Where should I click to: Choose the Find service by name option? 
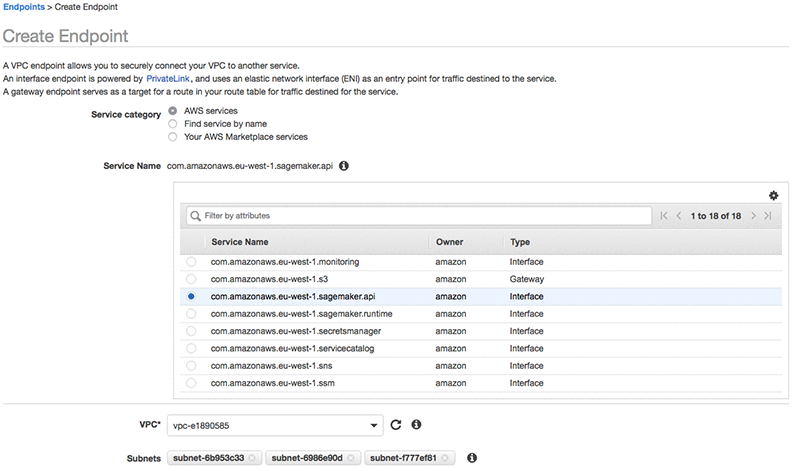click(173, 123)
